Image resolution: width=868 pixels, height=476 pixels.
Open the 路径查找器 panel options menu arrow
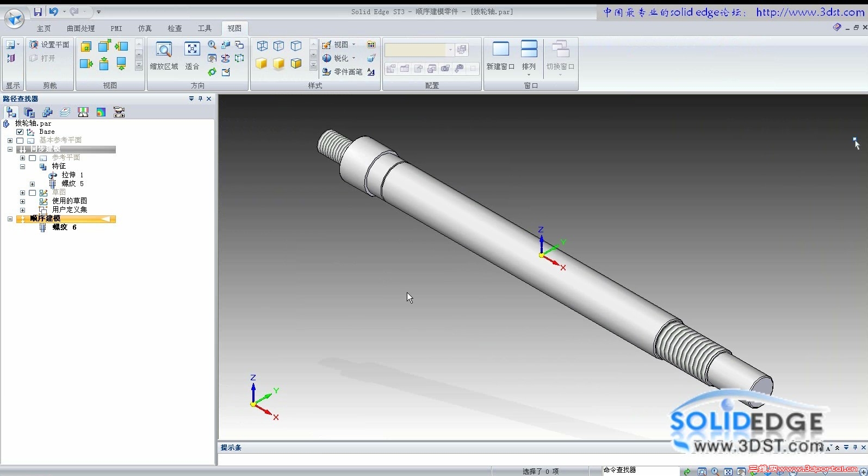coord(191,98)
